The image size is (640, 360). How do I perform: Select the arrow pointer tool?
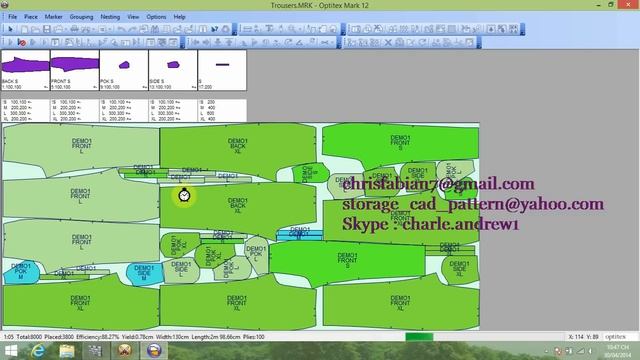point(10,29)
